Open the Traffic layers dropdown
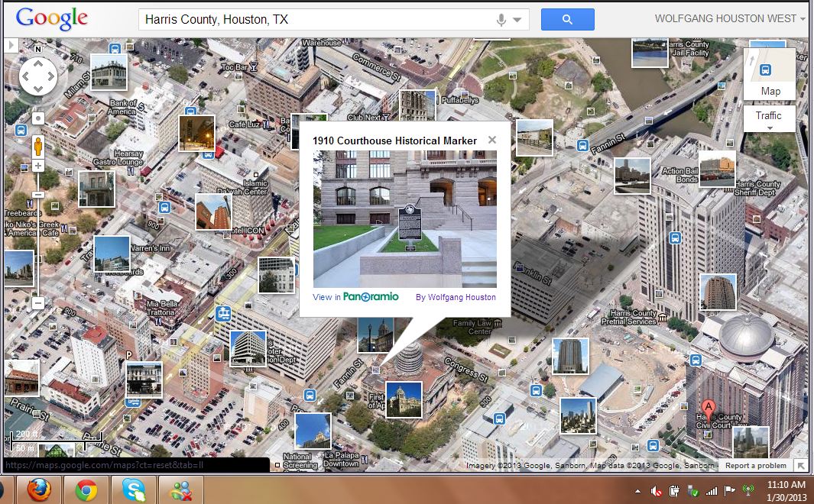Viewport: 814px width, 504px height. (770, 118)
